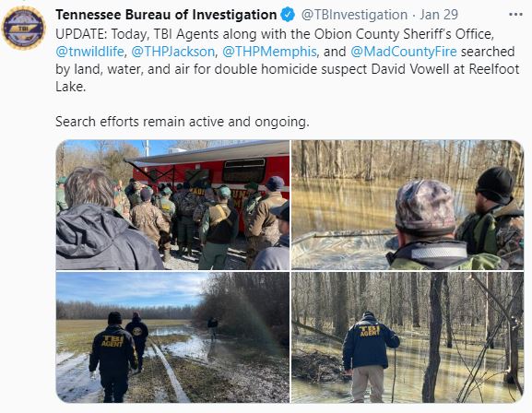Click the camo hat person in boat photo
The height and width of the screenshot is (413, 532).
coord(424,224)
